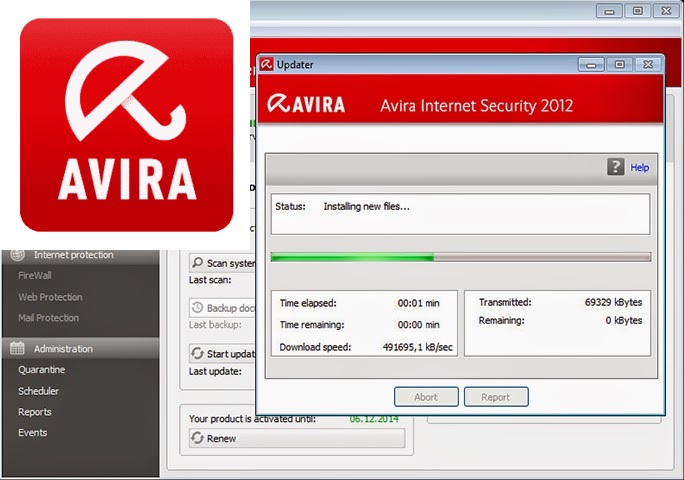Click the Backup clock icon

tap(197, 307)
